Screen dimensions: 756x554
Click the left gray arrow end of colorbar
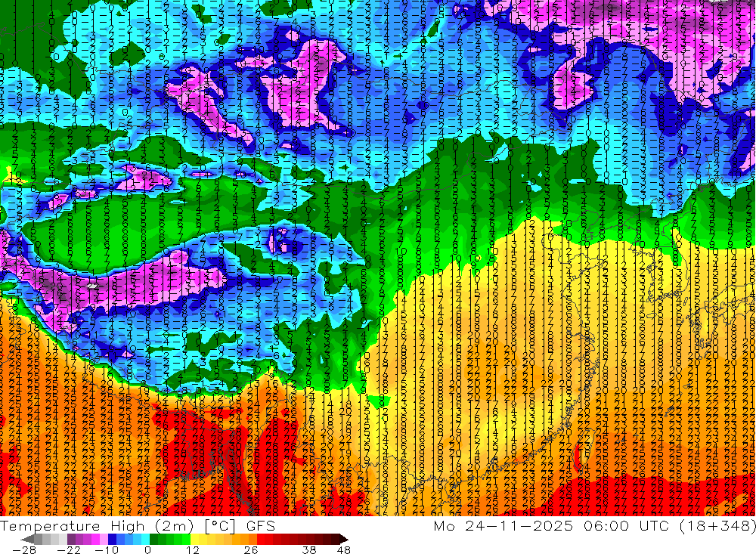(x=27, y=539)
